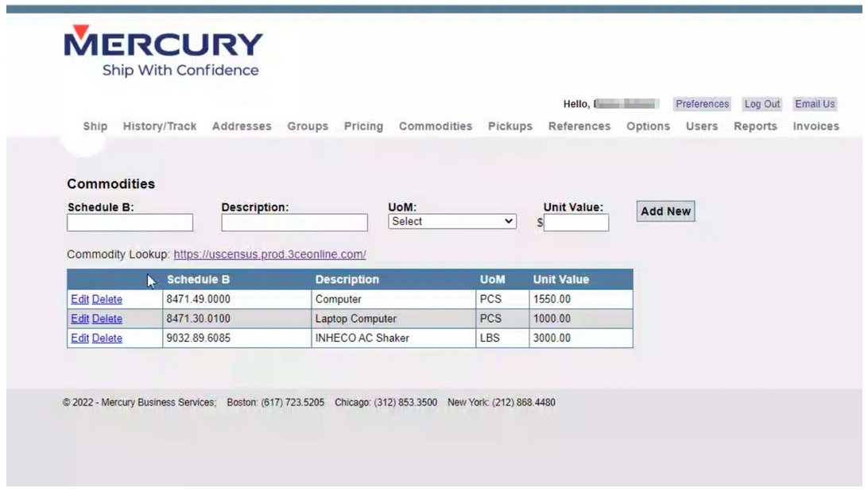Open the Options menu item

(x=649, y=126)
